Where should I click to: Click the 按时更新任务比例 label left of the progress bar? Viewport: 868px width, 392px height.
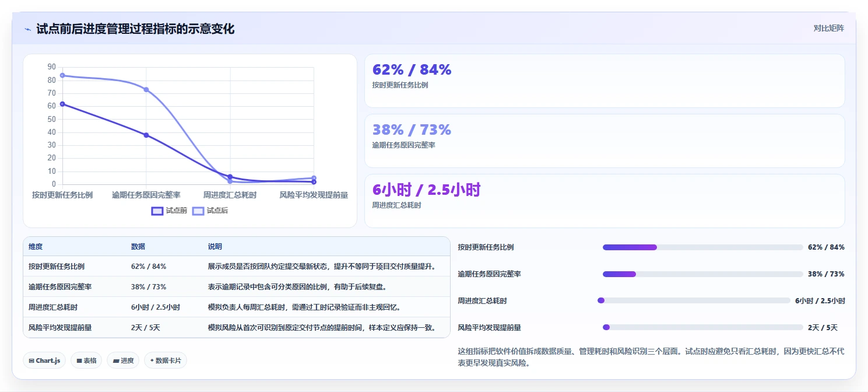pos(486,247)
